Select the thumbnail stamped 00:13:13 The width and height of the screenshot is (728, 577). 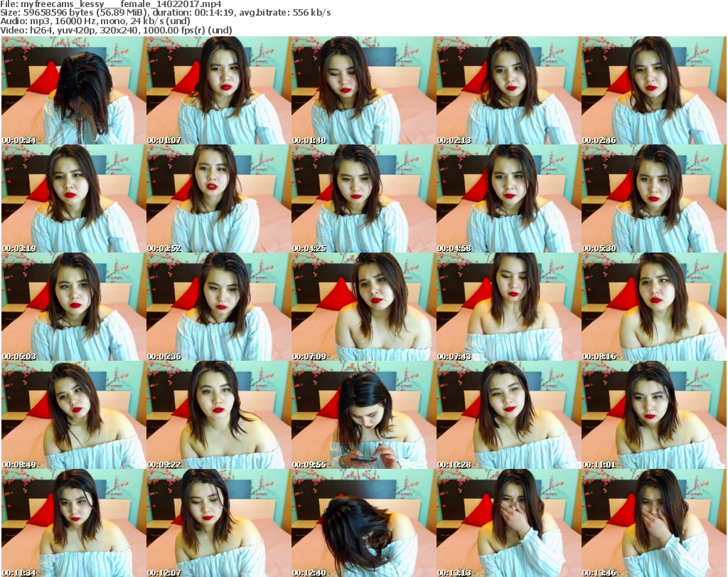tap(508, 523)
